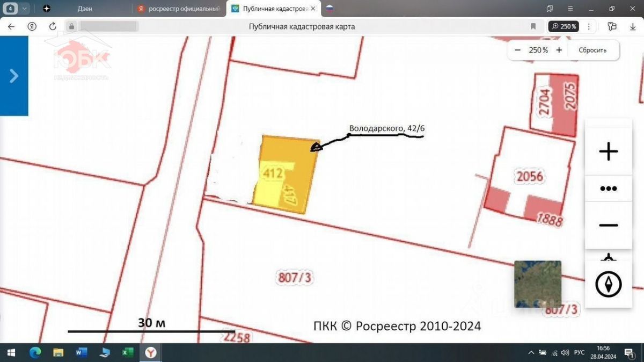Close the Публичная кадастровая карта tab
Image resolution: width=644 pixels, height=362 pixels.
(x=313, y=9)
